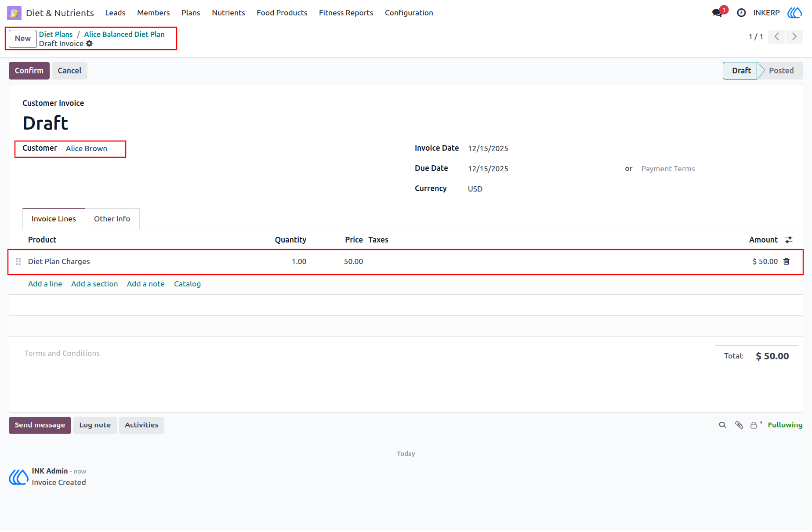
Task: Go back to Diet Plans breadcrumb
Action: pos(56,34)
